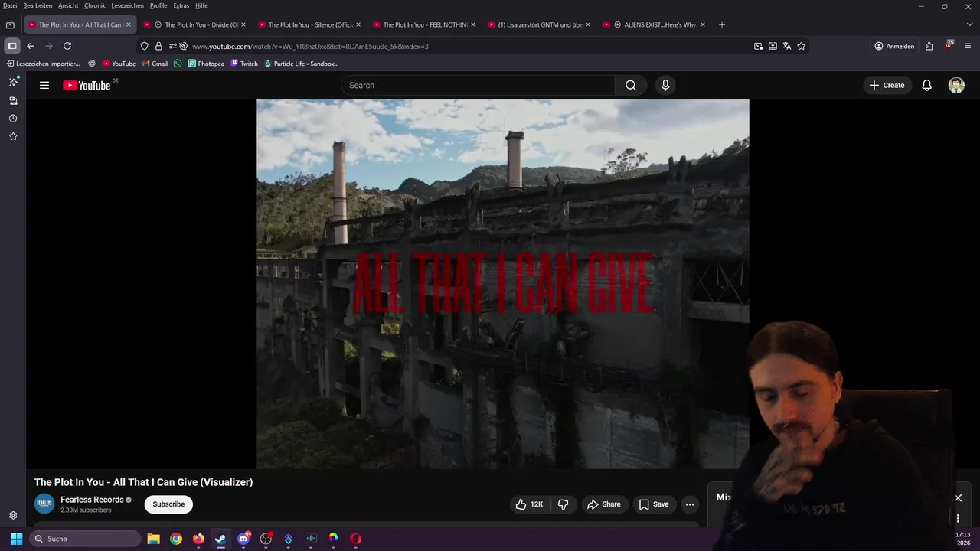Viewport: 980px width, 551px height.
Task: Open the Fearless Records channel name link
Action: pyautogui.click(x=92, y=500)
